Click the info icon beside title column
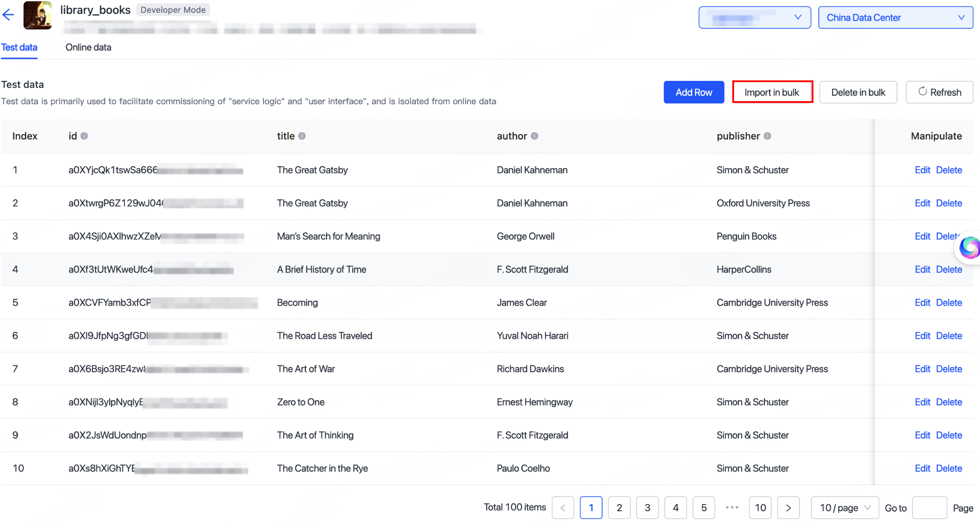Viewport: 980px width, 524px height. pyautogui.click(x=302, y=136)
